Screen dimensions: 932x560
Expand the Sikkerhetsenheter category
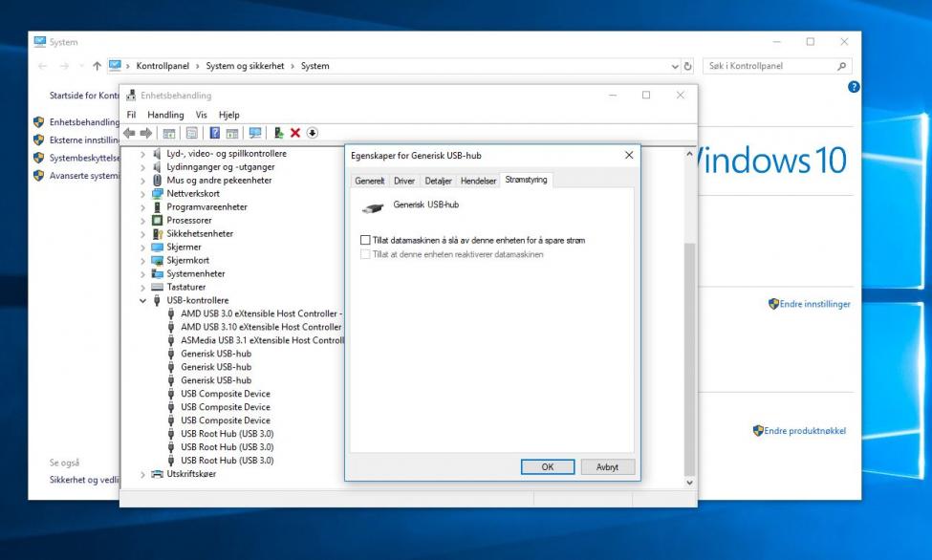pyautogui.click(x=142, y=234)
